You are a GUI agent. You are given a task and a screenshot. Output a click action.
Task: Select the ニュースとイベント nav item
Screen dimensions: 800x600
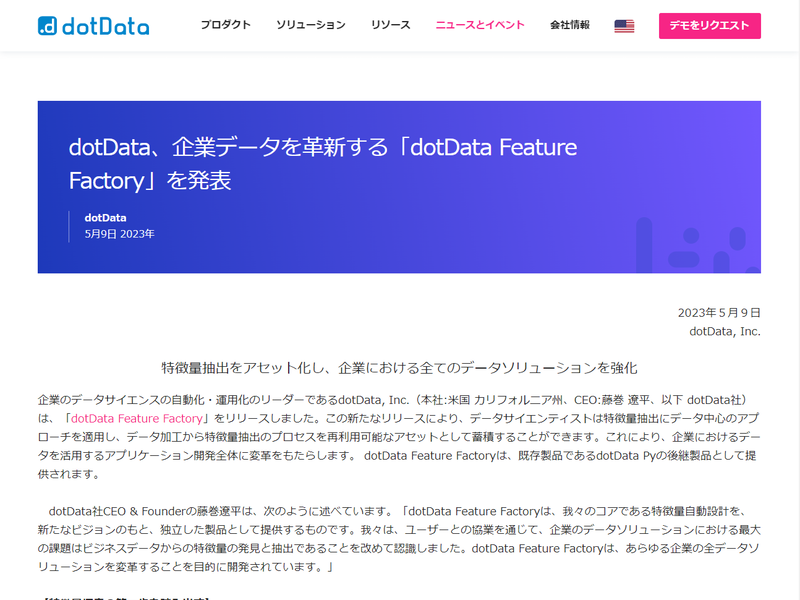point(480,26)
